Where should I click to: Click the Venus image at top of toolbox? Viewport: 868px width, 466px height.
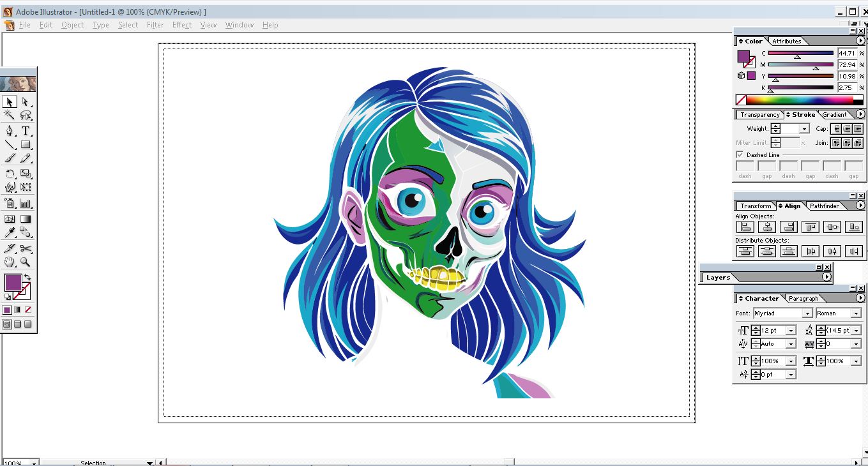(x=19, y=84)
